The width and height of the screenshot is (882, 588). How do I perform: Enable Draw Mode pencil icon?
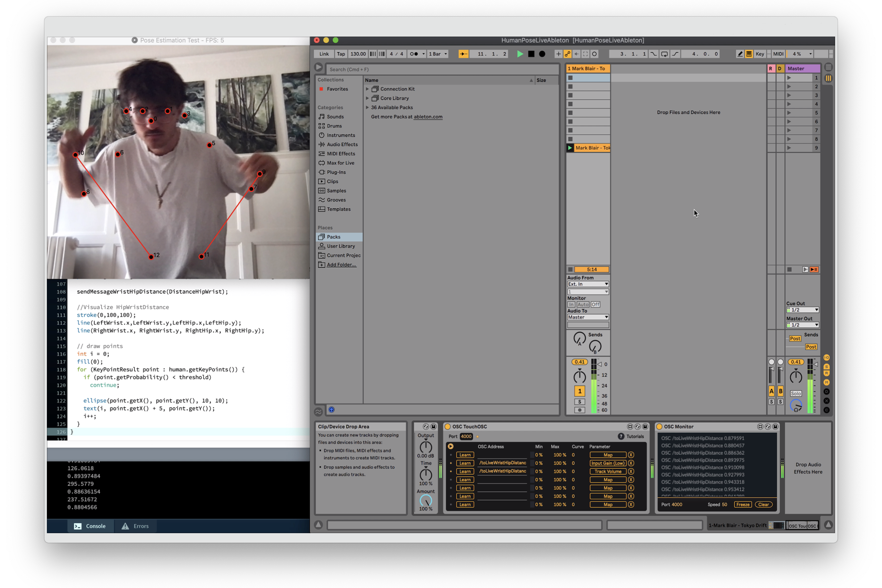pos(740,54)
